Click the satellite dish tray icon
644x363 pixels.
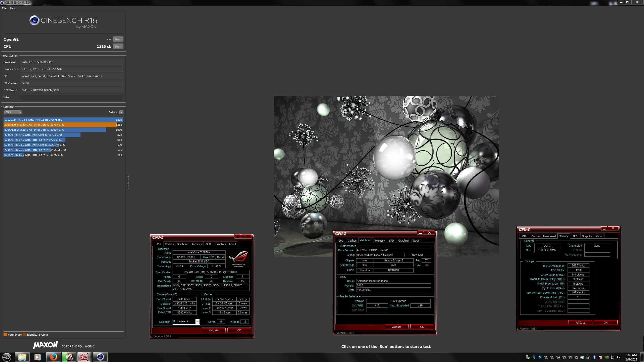588,357
